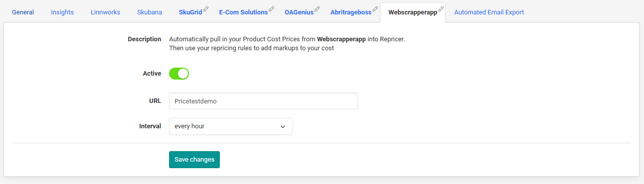Click the link icon beside Abritrageboss
644x184 pixels.
click(x=375, y=9)
